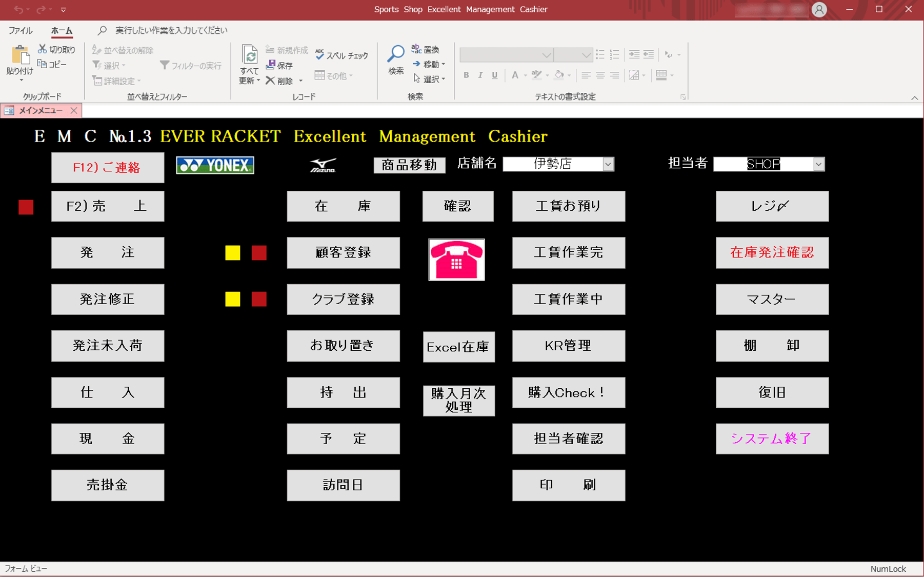Select the メインメニュー document tab
Image resolution: width=924 pixels, height=577 pixels.
41,110
